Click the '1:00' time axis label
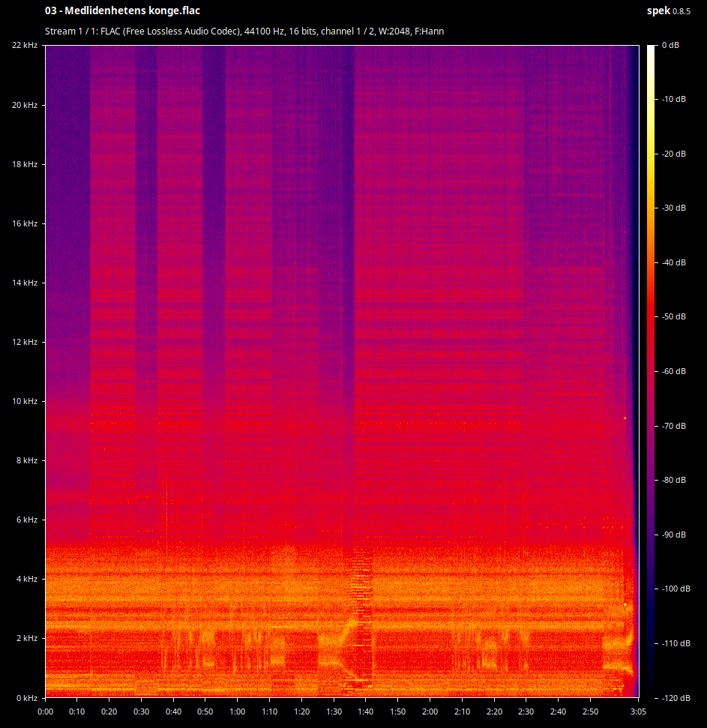The image size is (707, 728). pos(237,712)
